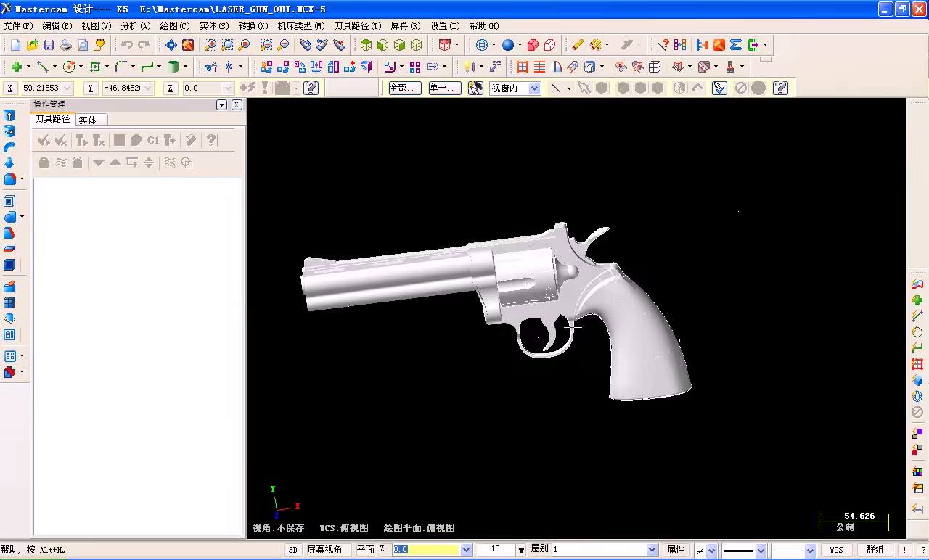
Task: Click the Redo arrow
Action: pos(144,45)
